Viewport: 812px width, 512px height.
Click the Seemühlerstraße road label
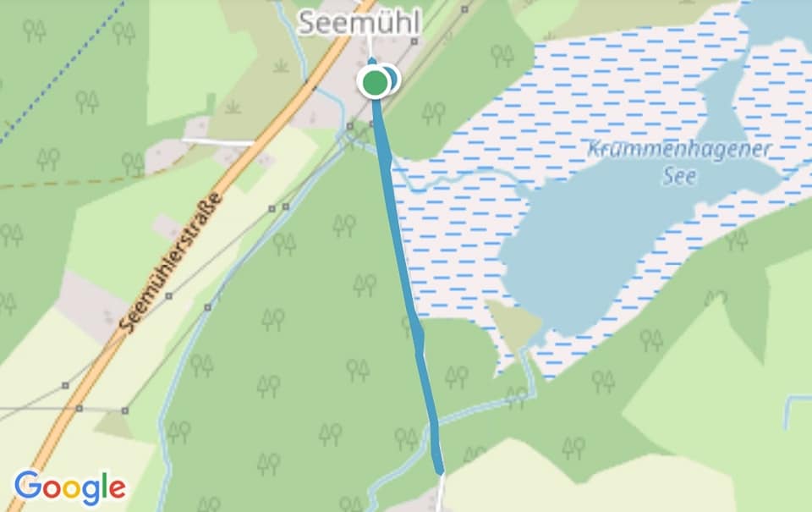pos(171,262)
